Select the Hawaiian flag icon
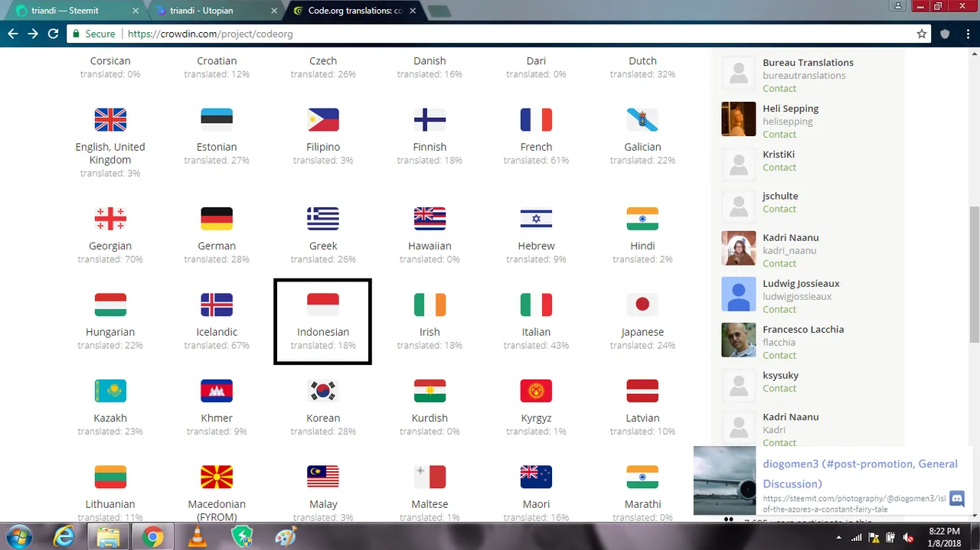980x550 pixels. [x=430, y=219]
